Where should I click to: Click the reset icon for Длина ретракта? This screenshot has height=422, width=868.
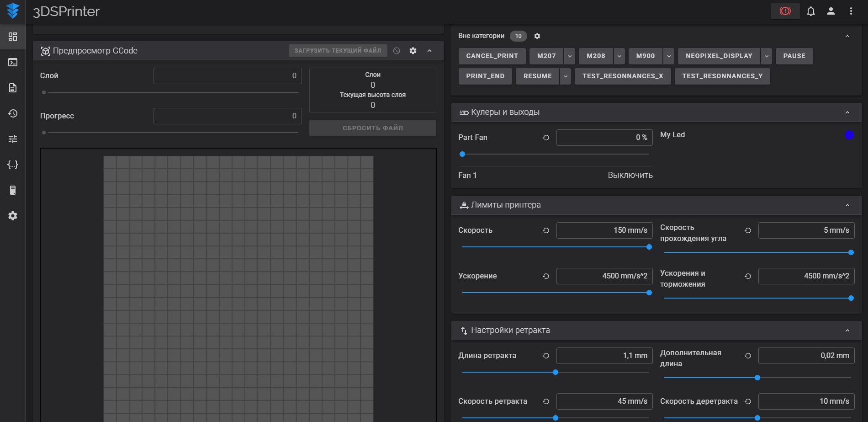546,356
